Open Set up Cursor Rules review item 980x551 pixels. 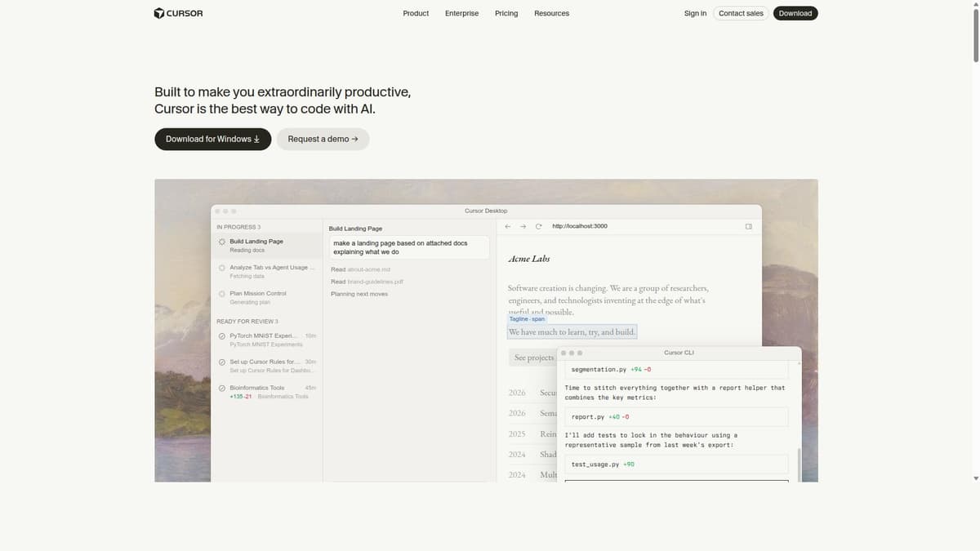[267, 366]
